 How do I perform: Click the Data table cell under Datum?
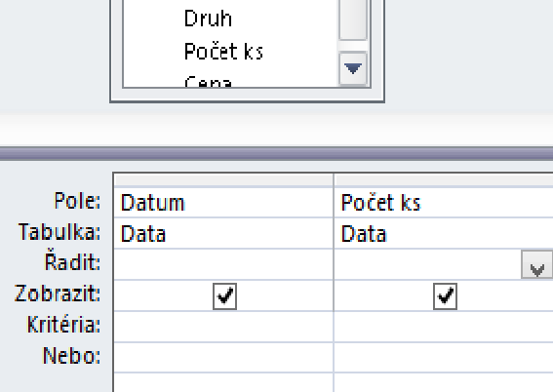(x=223, y=233)
